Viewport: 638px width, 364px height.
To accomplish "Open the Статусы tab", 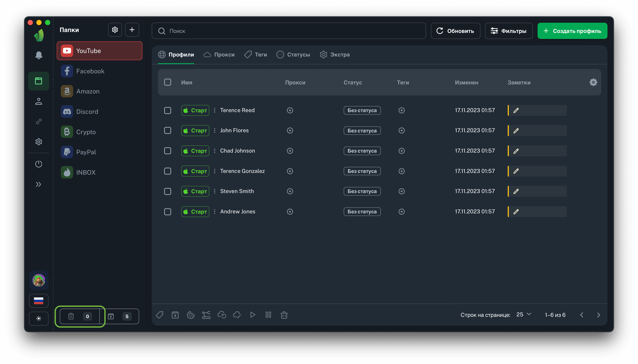I will (293, 55).
